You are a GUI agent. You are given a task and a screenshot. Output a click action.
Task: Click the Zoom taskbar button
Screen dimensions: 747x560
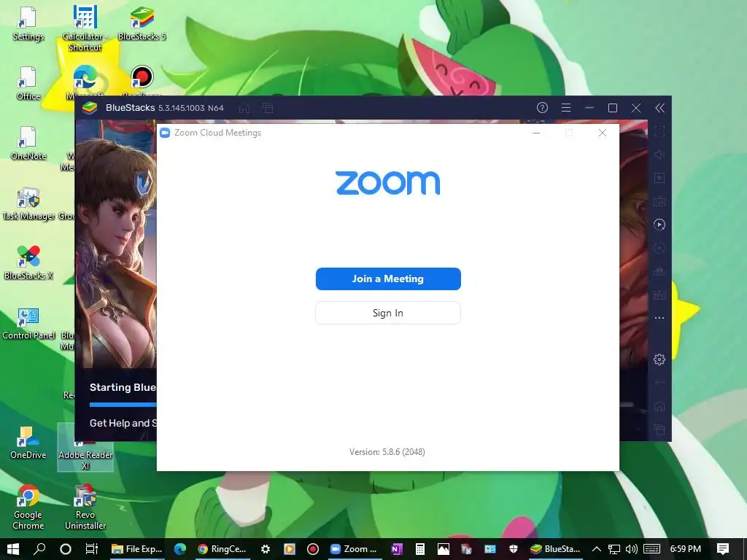(354, 549)
